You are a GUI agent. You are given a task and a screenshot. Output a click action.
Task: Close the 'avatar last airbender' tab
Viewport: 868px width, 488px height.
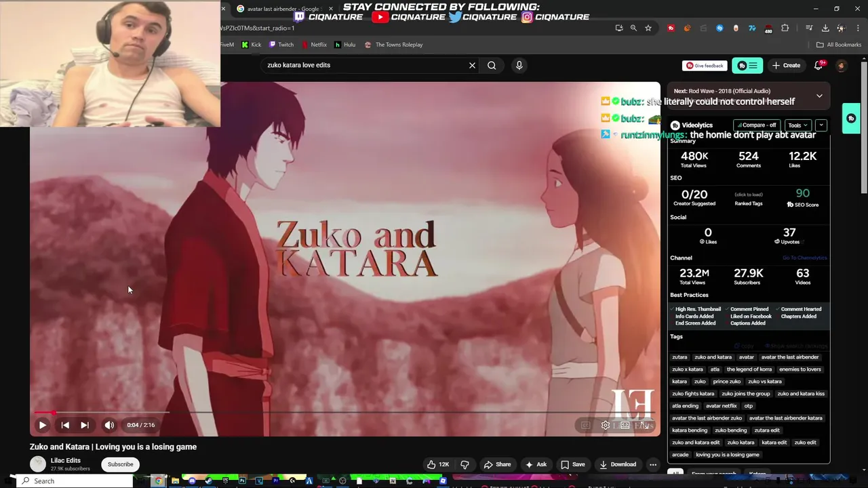331,9
